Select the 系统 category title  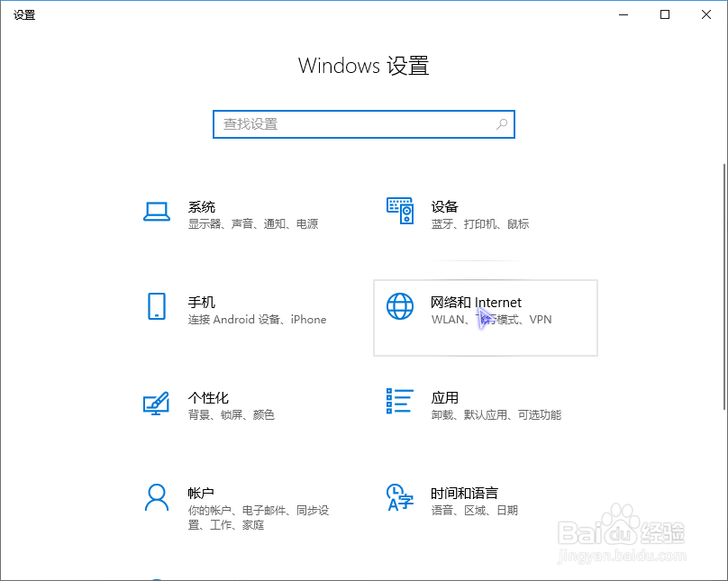pyautogui.click(x=202, y=207)
